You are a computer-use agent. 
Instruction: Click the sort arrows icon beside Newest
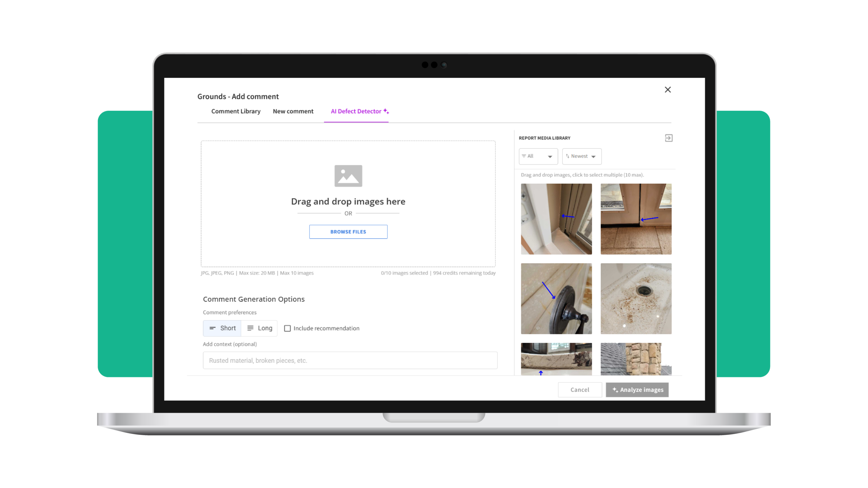(x=567, y=156)
